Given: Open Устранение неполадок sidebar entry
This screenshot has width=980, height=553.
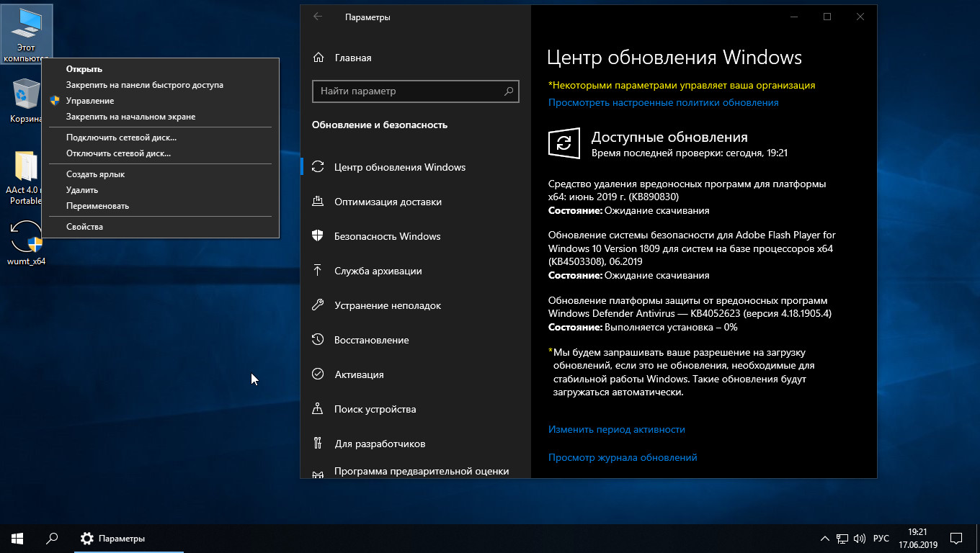Looking at the screenshot, I should pyautogui.click(x=416, y=305).
